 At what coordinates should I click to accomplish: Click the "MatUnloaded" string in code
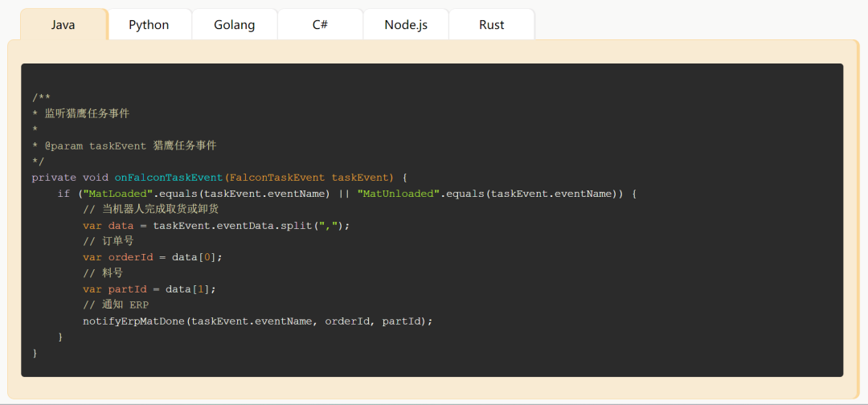point(398,194)
